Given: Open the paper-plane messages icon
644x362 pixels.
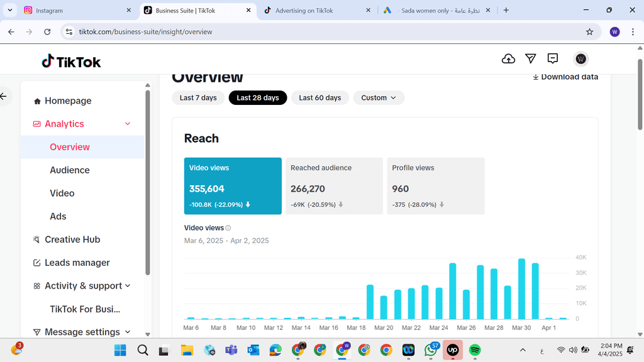Looking at the screenshot, I should 530,58.
